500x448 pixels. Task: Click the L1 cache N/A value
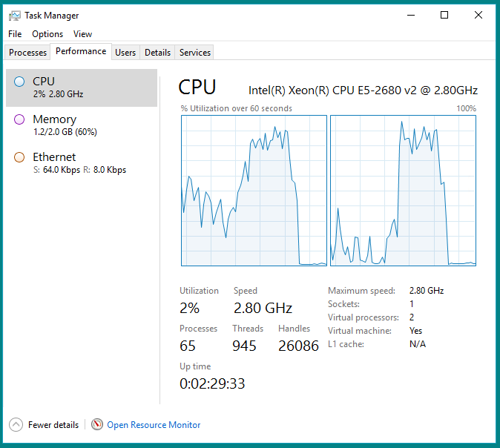418,344
